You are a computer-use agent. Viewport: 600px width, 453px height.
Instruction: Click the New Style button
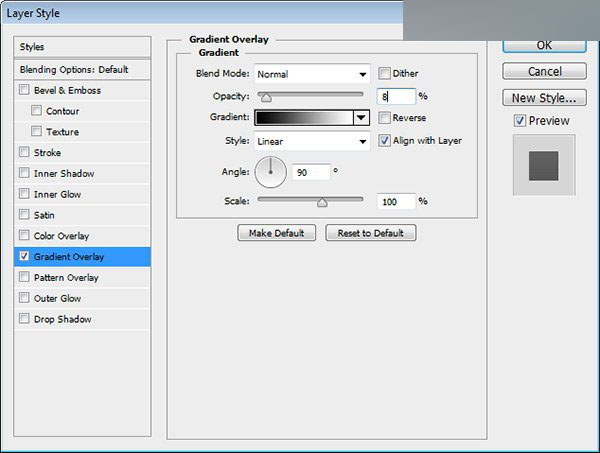point(545,98)
